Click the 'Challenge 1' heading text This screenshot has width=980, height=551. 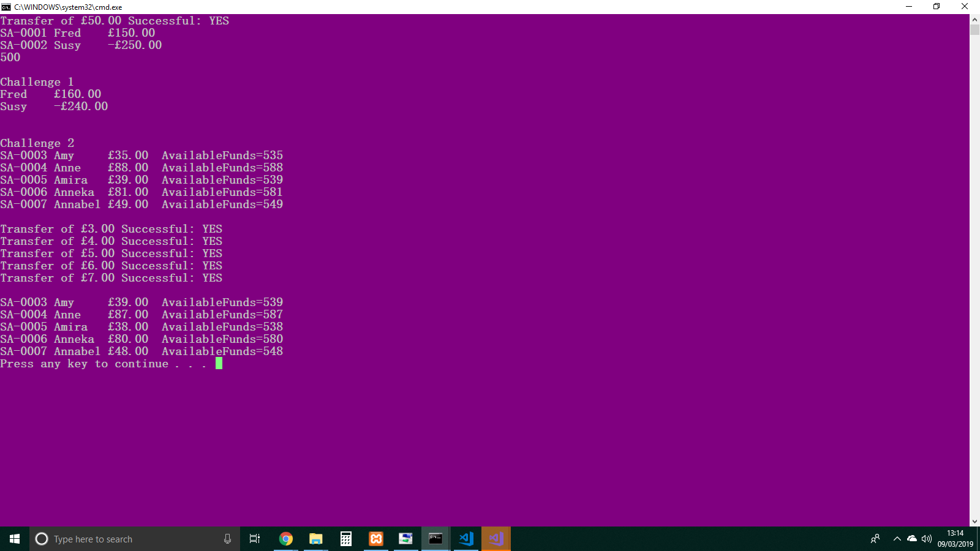click(37, 82)
